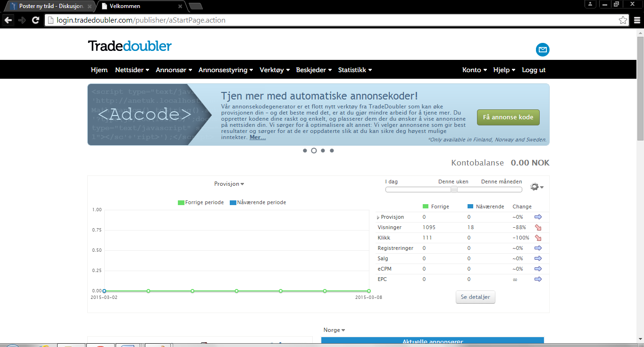Expand the Provisjon row triangle

click(378, 217)
